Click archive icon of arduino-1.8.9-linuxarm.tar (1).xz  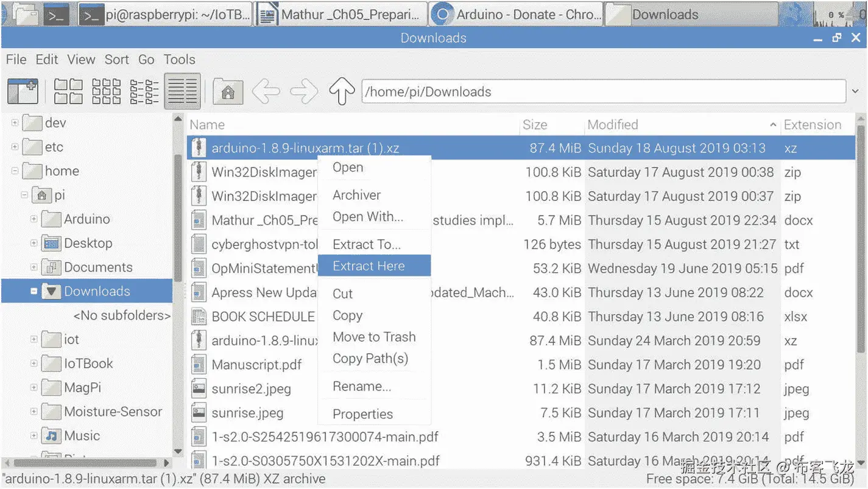coord(198,148)
